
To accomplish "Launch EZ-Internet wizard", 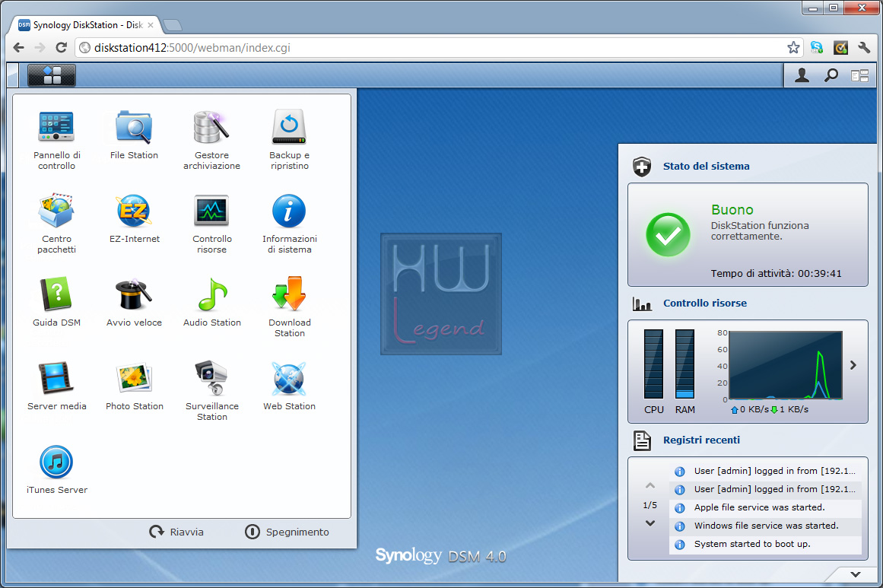I will point(134,218).
